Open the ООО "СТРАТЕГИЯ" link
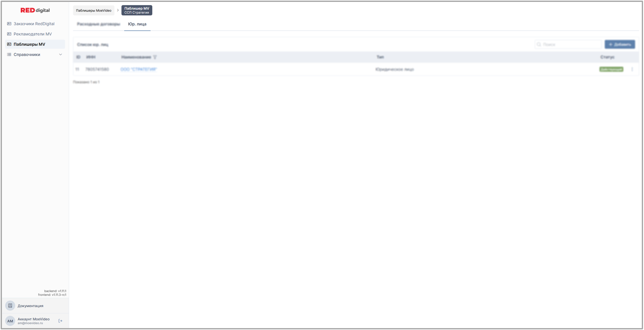This screenshot has width=644, height=330. (138, 69)
